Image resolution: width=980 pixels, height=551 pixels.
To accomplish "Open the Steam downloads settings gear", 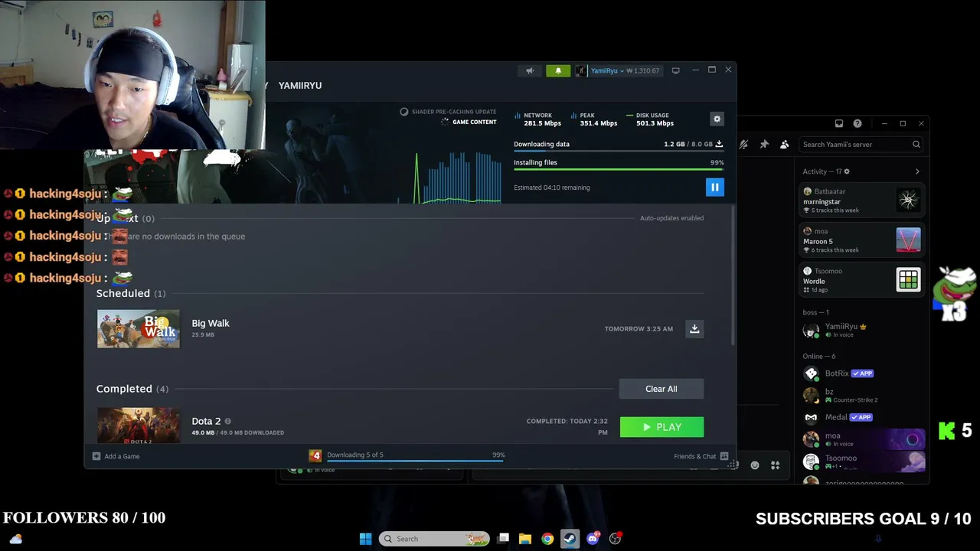I will 717,119.
